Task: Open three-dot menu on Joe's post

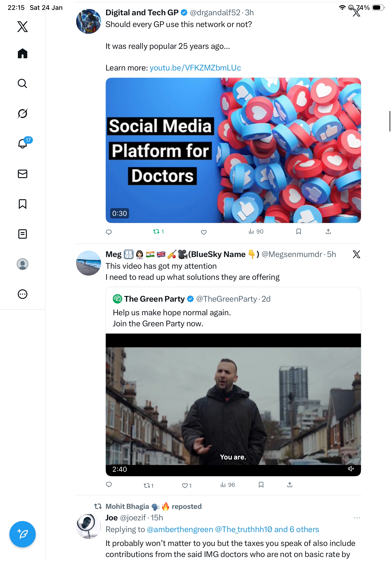Action: click(x=357, y=518)
